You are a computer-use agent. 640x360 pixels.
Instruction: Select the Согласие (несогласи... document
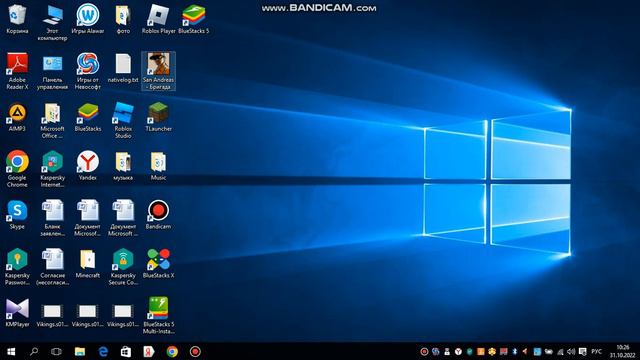[x=52, y=267]
